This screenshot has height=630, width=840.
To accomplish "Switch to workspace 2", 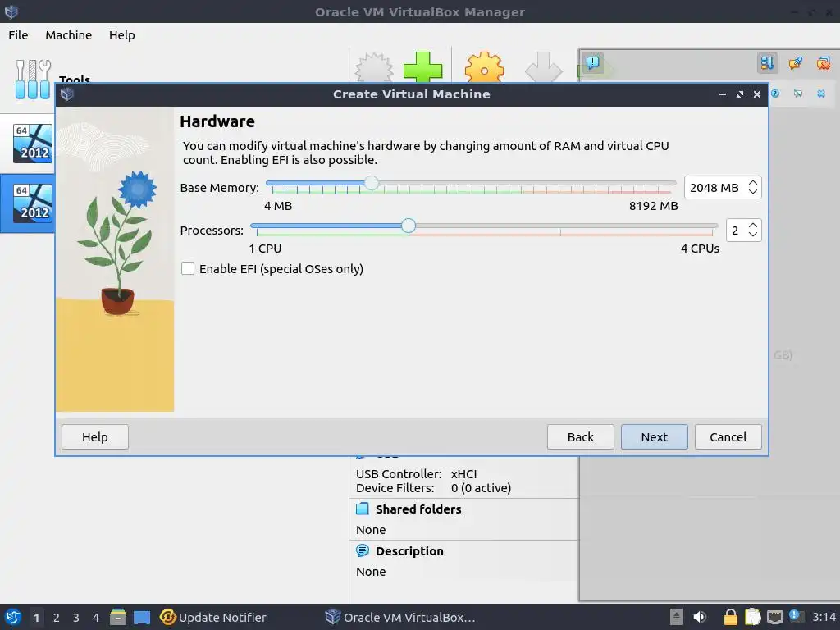I will (57, 618).
